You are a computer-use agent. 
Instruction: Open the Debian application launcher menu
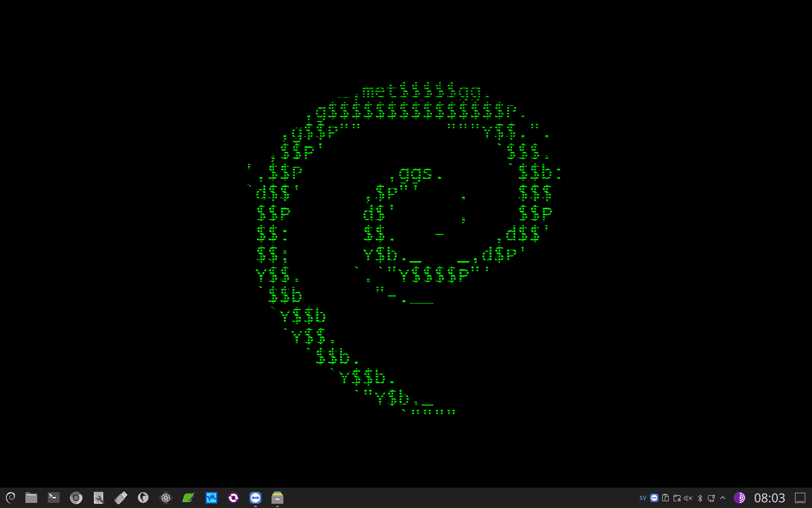point(11,497)
